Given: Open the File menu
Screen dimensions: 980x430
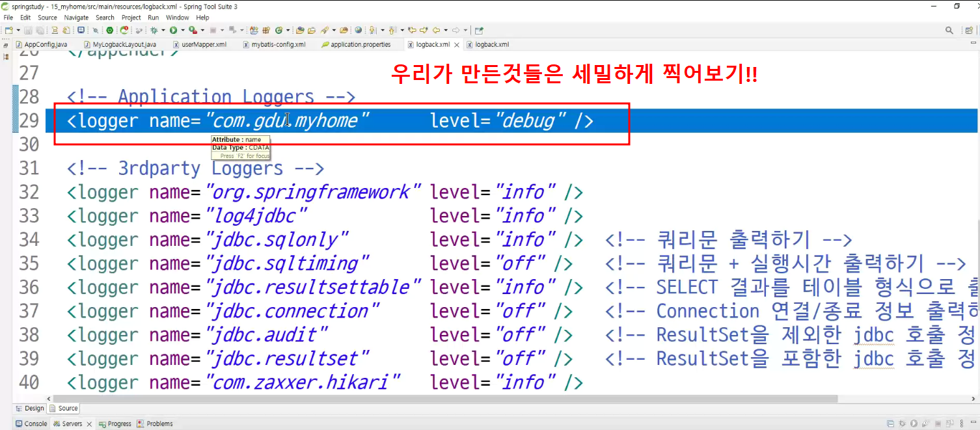Looking at the screenshot, I should click(8, 18).
